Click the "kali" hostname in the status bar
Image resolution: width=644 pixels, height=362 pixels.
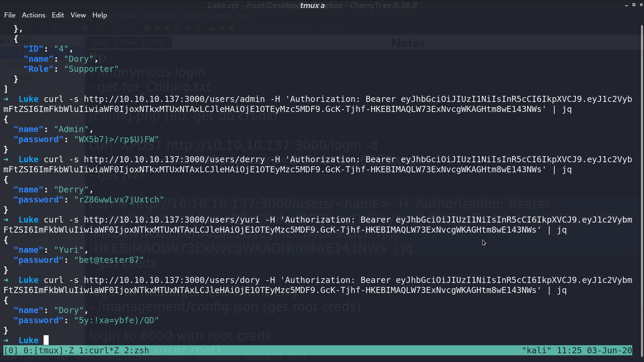(x=537, y=351)
